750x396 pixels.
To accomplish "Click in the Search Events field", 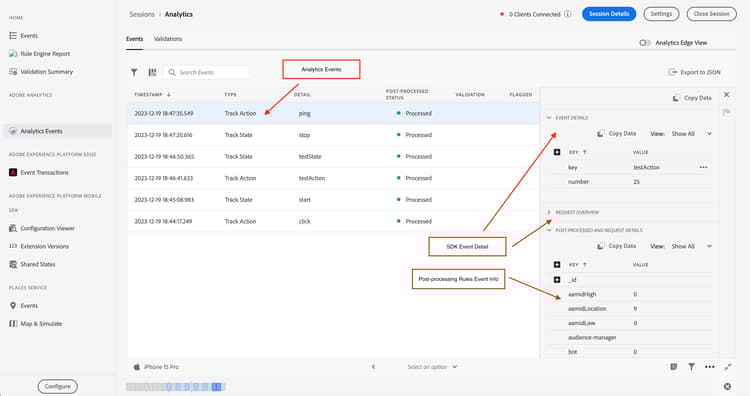I will coord(207,72).
